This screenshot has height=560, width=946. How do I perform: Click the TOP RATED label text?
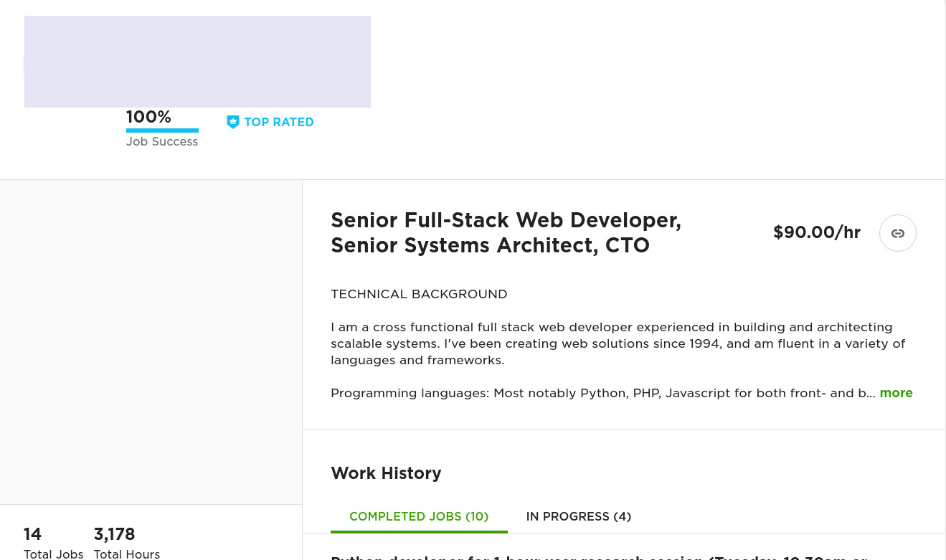(279, 122)
